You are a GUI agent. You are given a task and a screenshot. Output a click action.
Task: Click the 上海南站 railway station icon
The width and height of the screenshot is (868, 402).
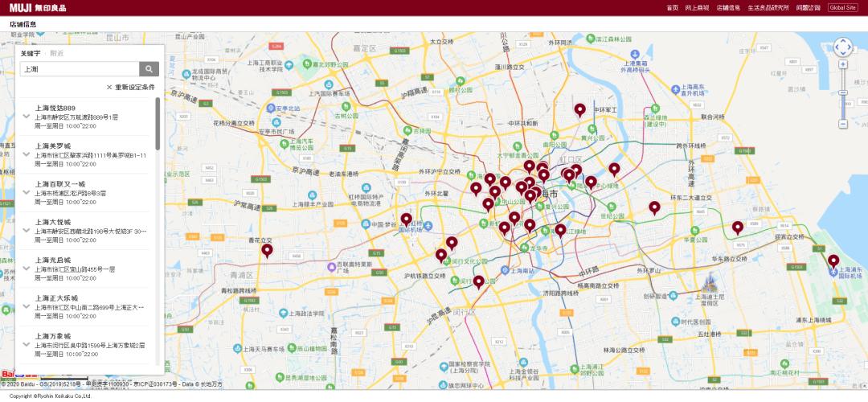pos(505,270)
